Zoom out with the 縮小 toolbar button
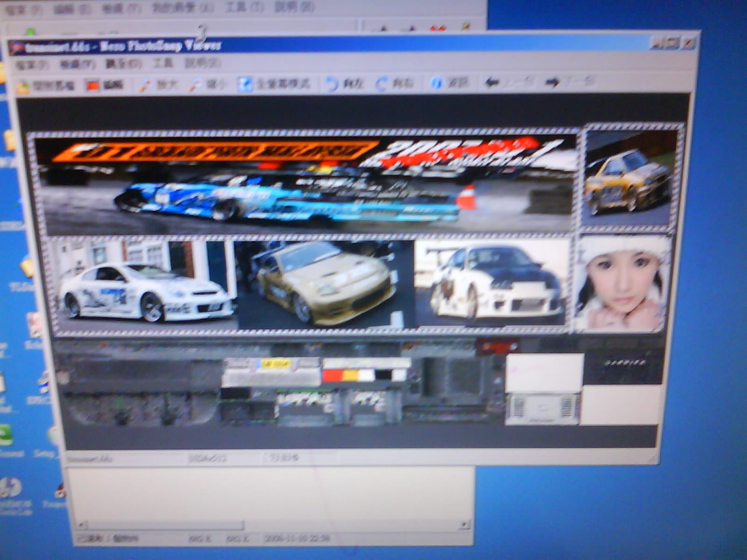 tap(208, 84)
